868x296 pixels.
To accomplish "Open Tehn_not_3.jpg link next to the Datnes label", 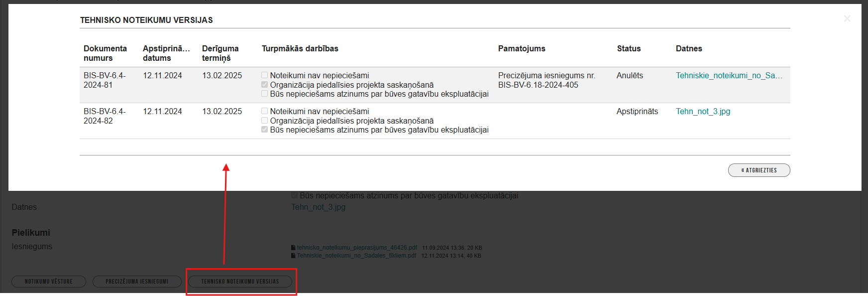I will click(318, 207).
